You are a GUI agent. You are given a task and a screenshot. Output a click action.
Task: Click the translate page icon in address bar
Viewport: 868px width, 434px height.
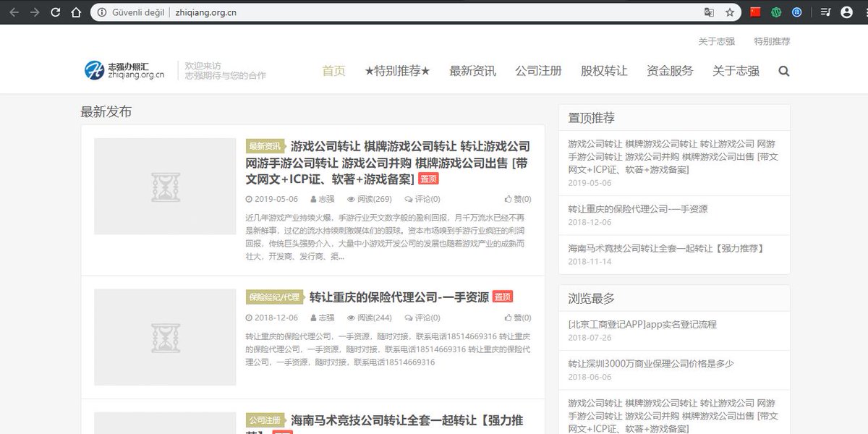pyautogui.click(x=710, y=12)
